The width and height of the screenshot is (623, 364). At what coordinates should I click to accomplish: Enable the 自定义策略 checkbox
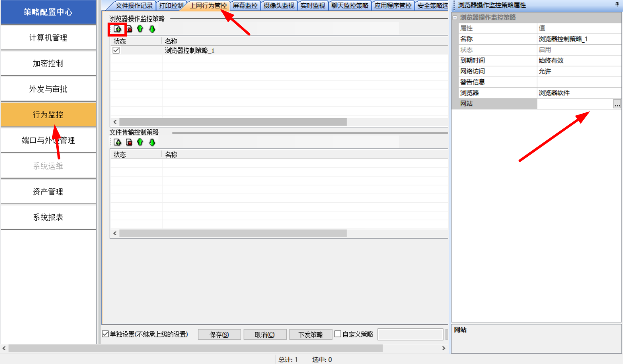click(x=338, y=334)
